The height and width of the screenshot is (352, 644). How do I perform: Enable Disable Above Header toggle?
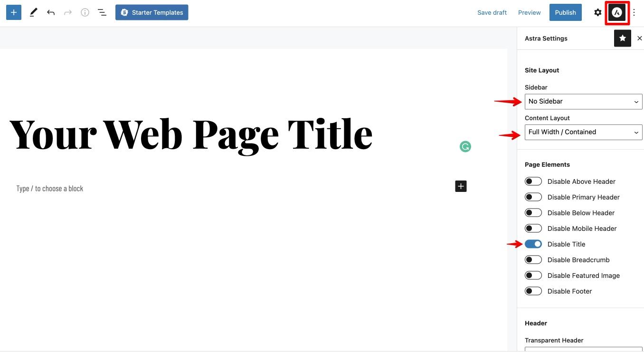pos(533,181)
